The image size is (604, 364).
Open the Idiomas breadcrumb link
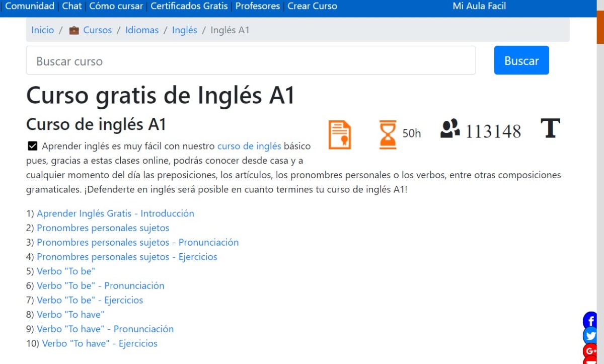pos(141,30)
